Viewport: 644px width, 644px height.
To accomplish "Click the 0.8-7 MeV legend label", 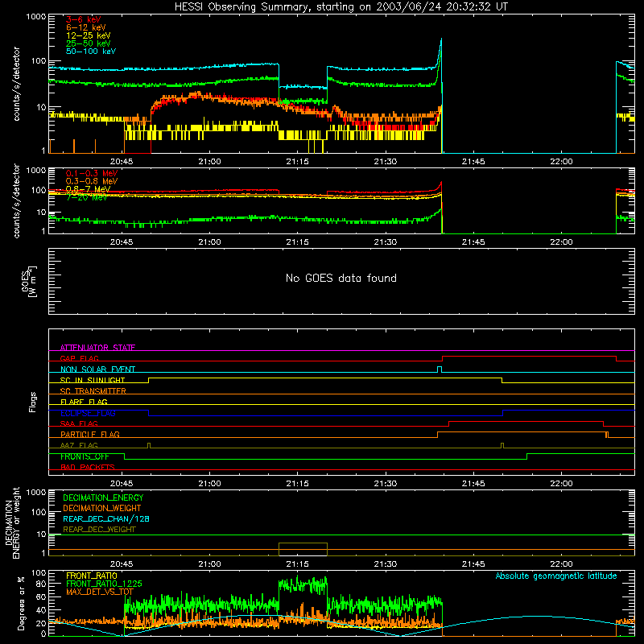I will point(88,189).
